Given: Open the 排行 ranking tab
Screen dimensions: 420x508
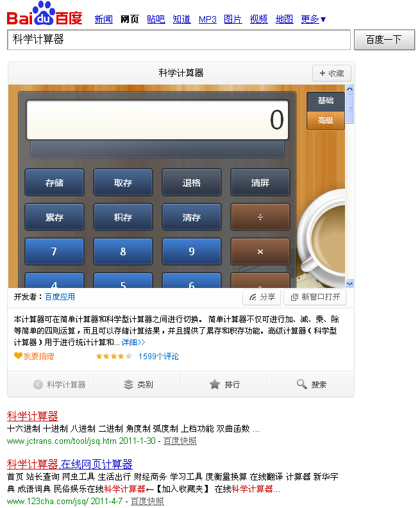Looking at the screenshot, I should point(224,385).
